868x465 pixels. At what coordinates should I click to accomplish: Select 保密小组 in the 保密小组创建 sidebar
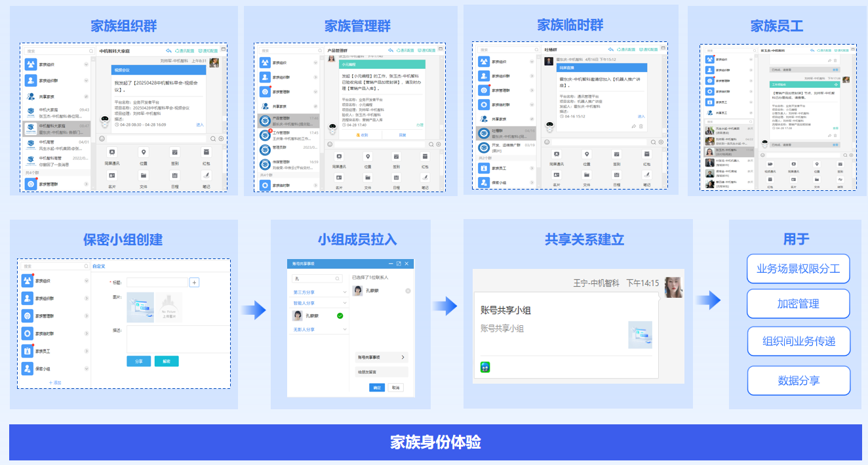(54, 369)
